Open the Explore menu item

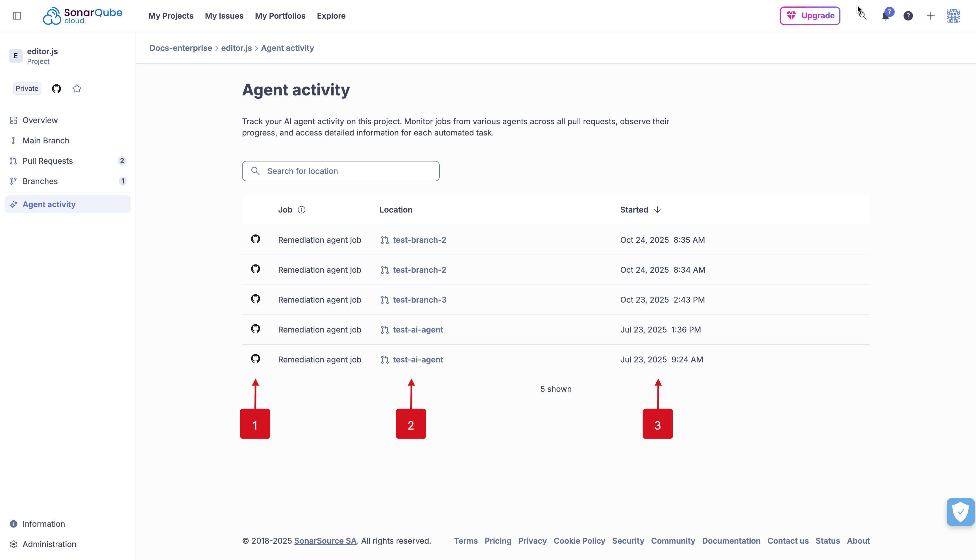(331, 16)
